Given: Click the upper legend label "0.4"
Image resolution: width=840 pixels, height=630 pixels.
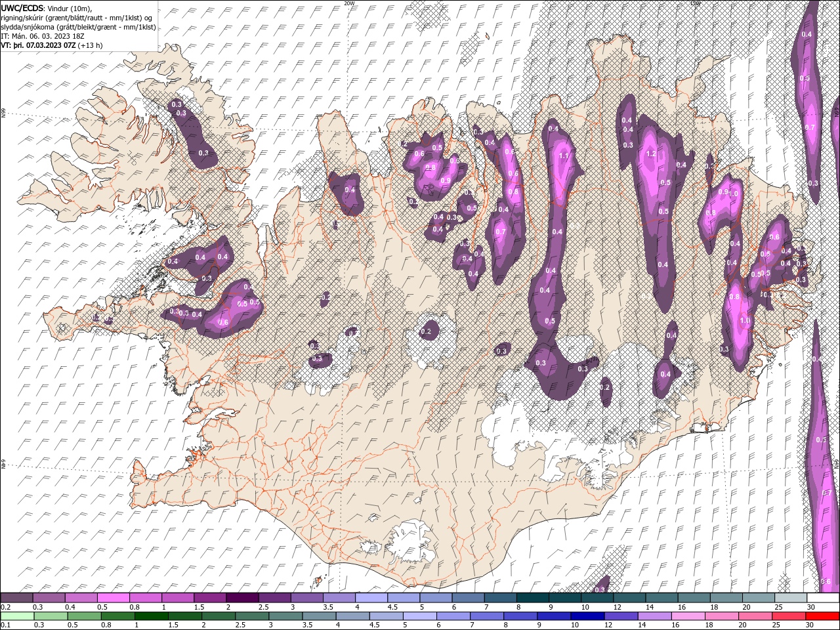Looking at the screenshot, I should pos(70,607).
